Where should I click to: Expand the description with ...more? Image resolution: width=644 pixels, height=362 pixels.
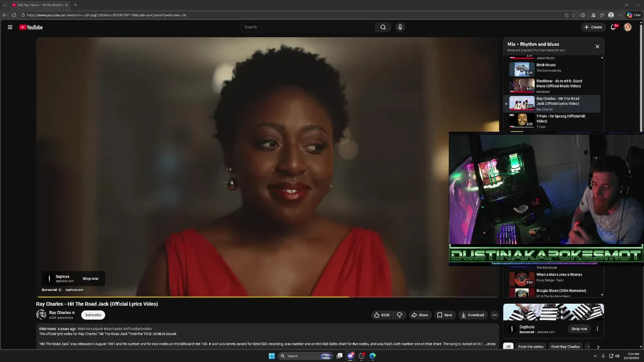pos(490,344)
